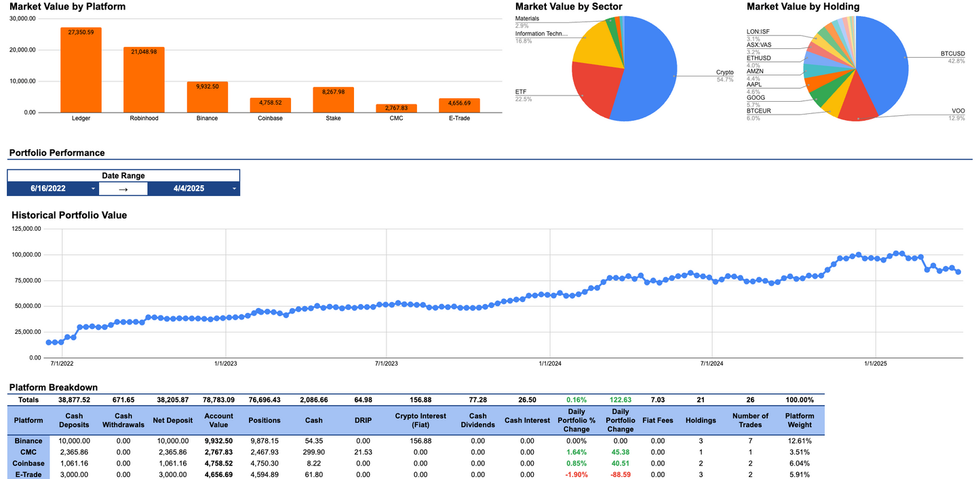Click the ETHUSD label in holdings pie
This screenshot has height=479, width=980.
click(x=758, y=58)
